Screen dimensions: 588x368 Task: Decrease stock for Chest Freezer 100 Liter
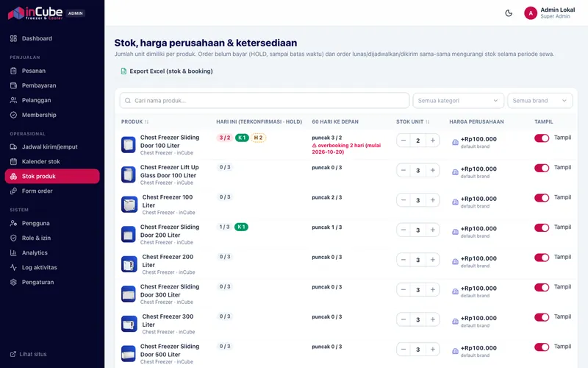pyautogui.click(x=404, y=200)
